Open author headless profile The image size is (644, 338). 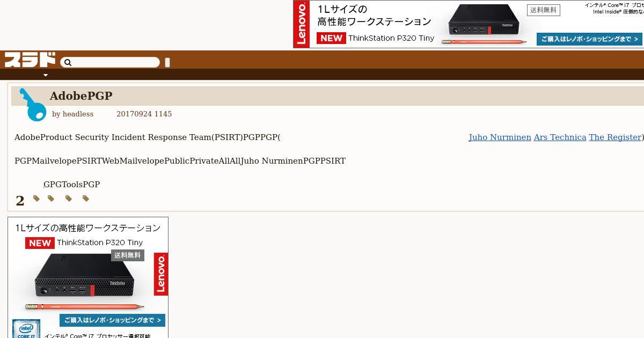point(78,114)
